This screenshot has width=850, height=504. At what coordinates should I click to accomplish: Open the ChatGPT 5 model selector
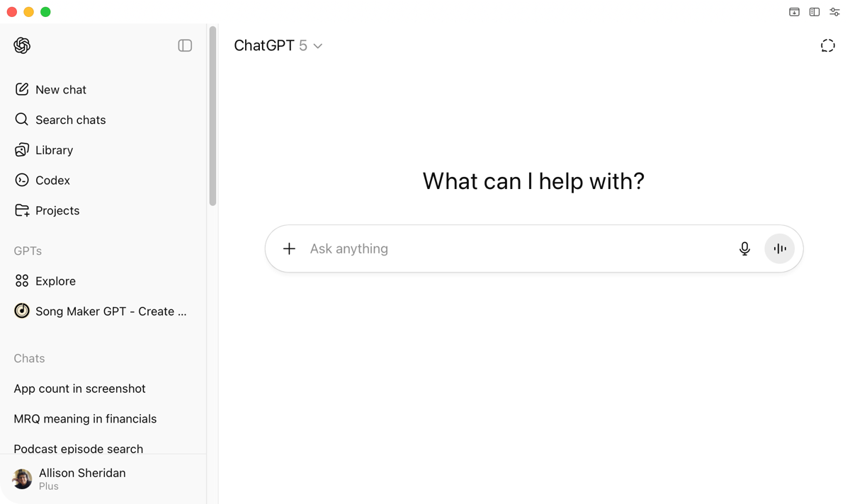[x=279, y=45]
